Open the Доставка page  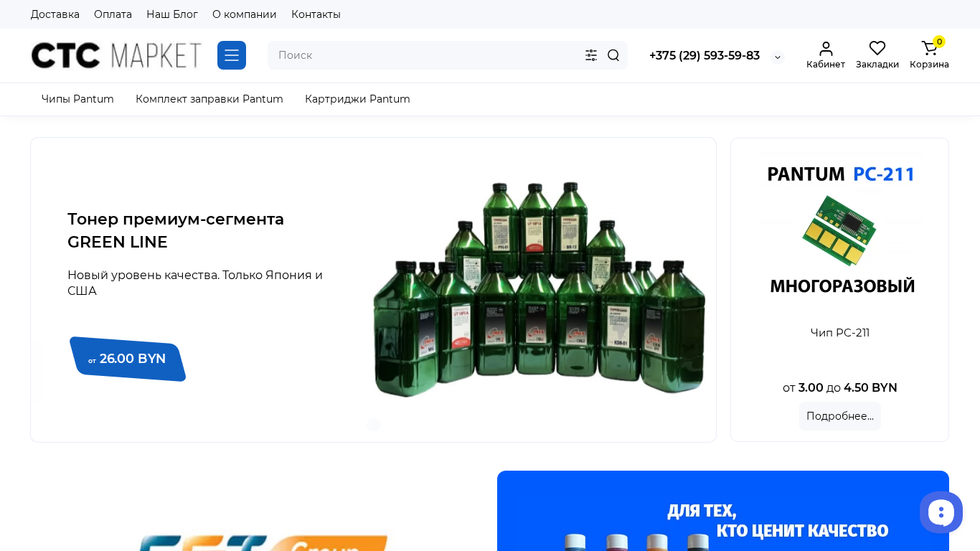pyautogui.click(x=55, y=14)
